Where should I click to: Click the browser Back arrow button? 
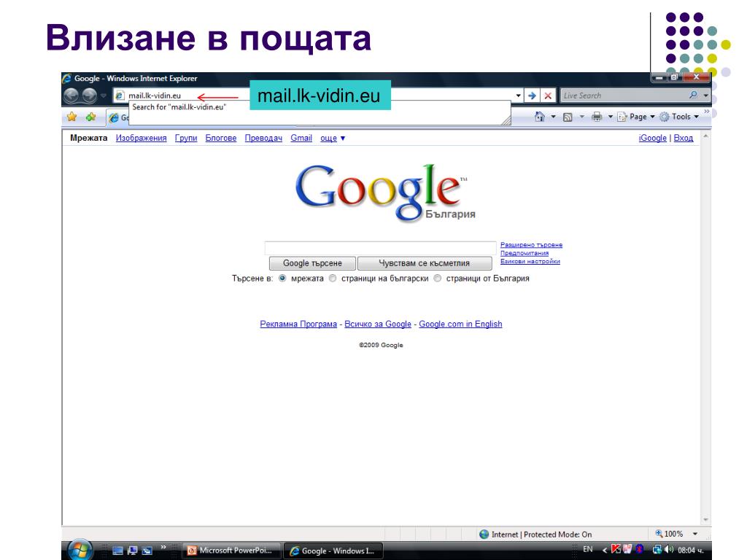[x=71, y=96]
